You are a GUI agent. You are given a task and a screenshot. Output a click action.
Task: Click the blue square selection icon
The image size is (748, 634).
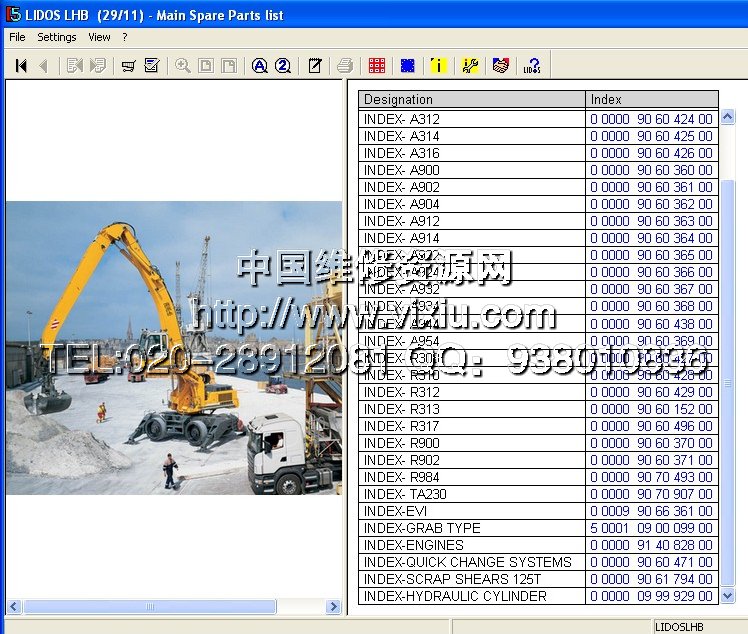click(408, 66)
